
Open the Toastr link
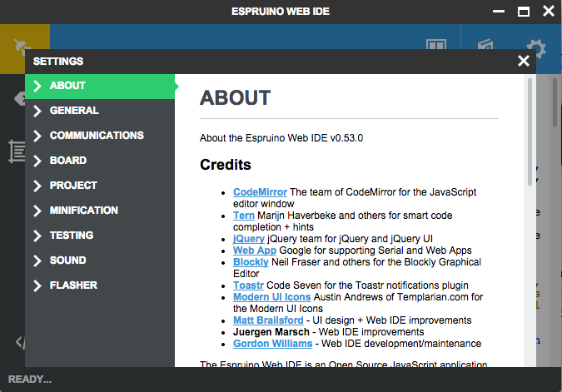click(x=248, y=285)
